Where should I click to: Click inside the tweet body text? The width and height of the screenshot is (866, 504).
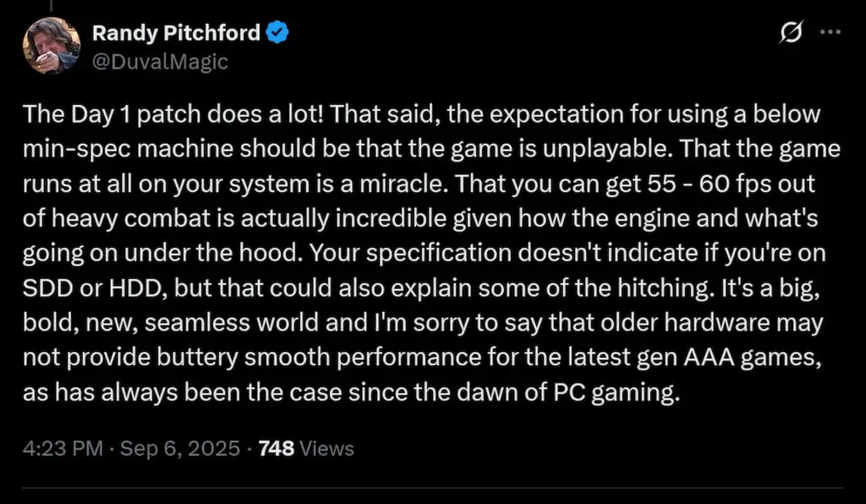click(x=423, y=252)
